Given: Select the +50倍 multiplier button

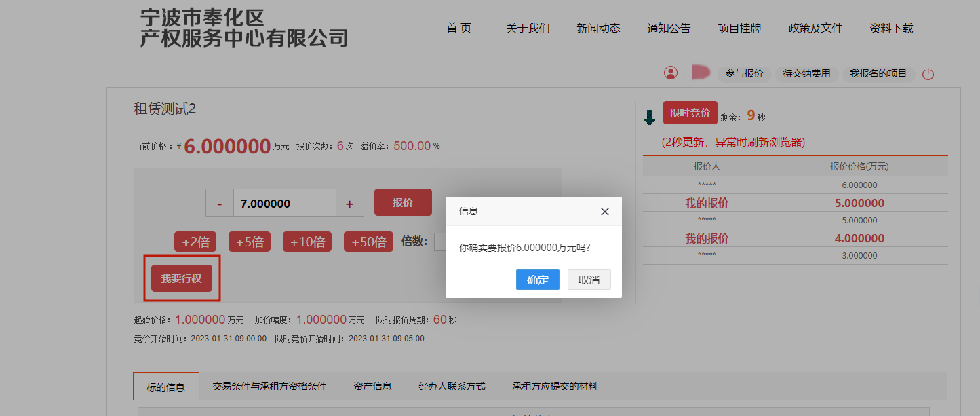Looking at the screenshot, I should tap(368, 242).
